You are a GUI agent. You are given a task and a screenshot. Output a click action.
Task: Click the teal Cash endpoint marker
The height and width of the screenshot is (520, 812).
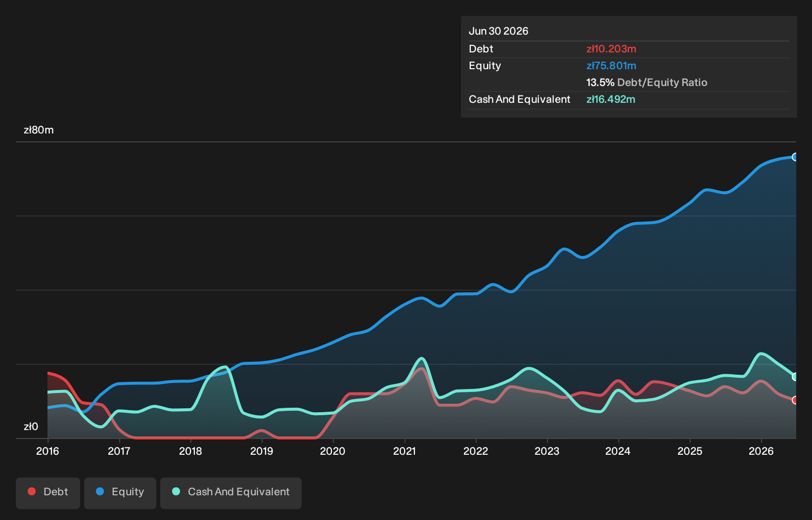(x=795, y=377)
